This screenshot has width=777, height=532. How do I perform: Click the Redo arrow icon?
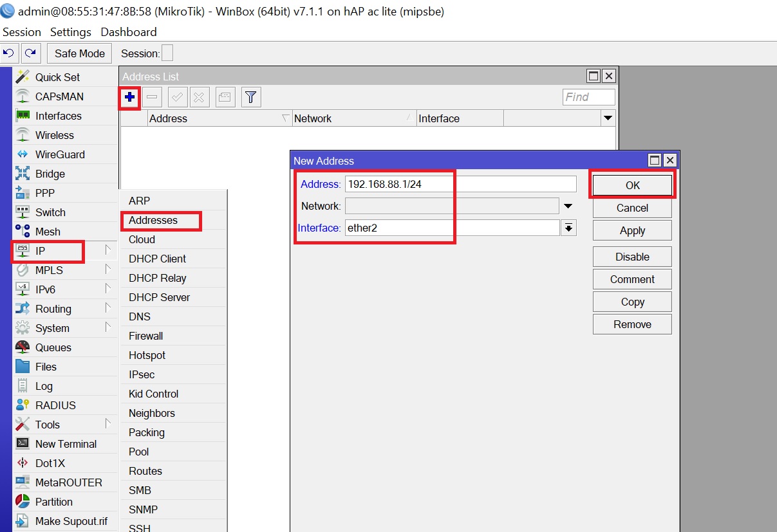(x=30, y=53)
